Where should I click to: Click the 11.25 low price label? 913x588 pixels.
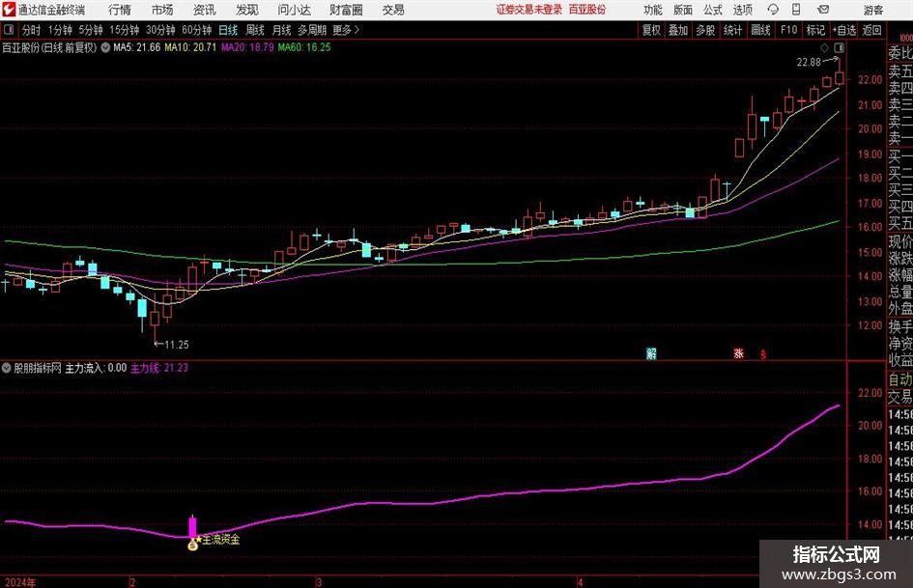(x=177, y=345)
